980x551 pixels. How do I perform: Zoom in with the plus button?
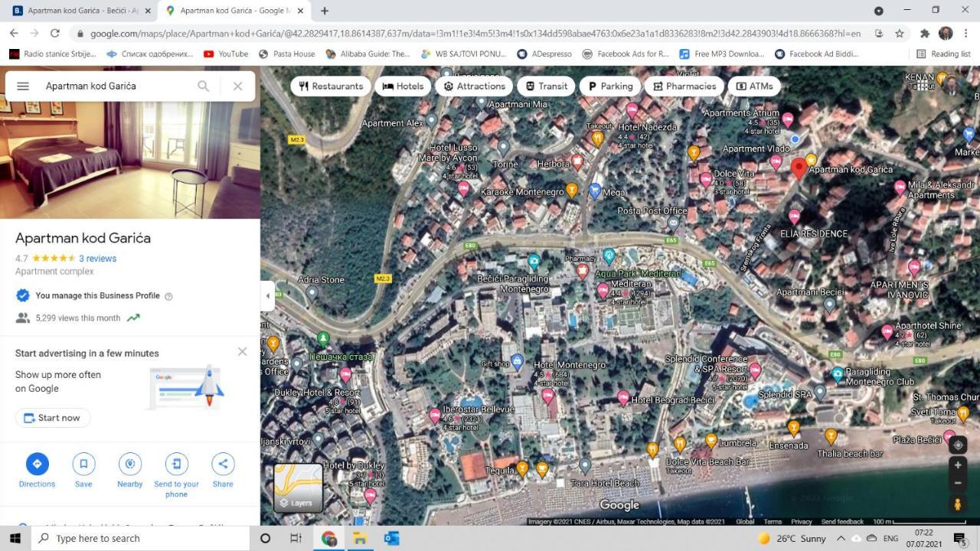[957, 465]
